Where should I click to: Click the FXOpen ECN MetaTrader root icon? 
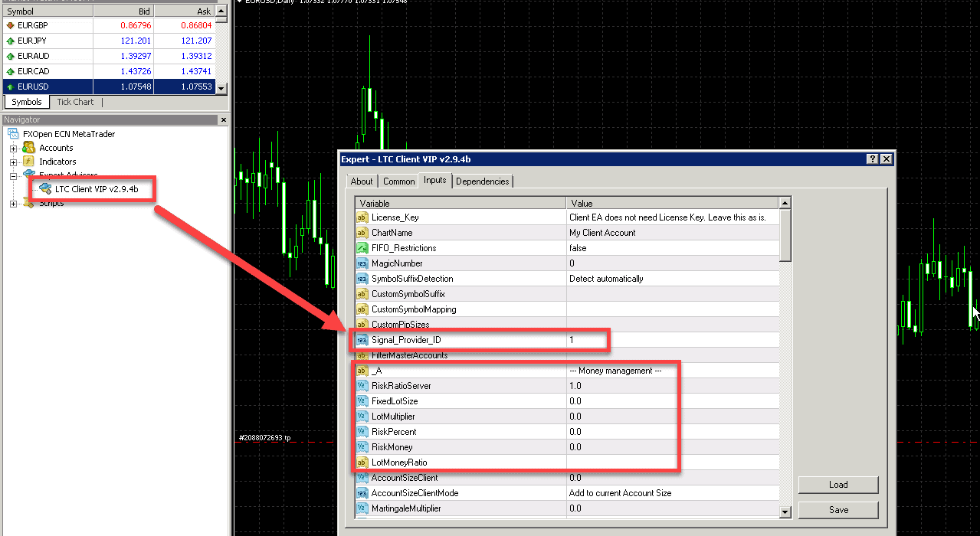pyautogui.click(x=13, y=134)
